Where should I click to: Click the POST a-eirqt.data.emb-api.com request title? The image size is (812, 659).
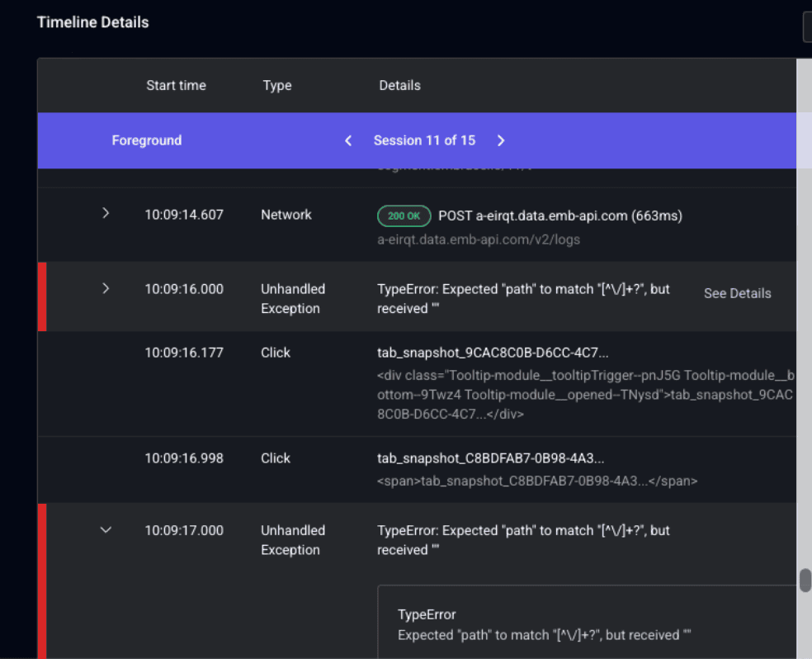[559, 216]
